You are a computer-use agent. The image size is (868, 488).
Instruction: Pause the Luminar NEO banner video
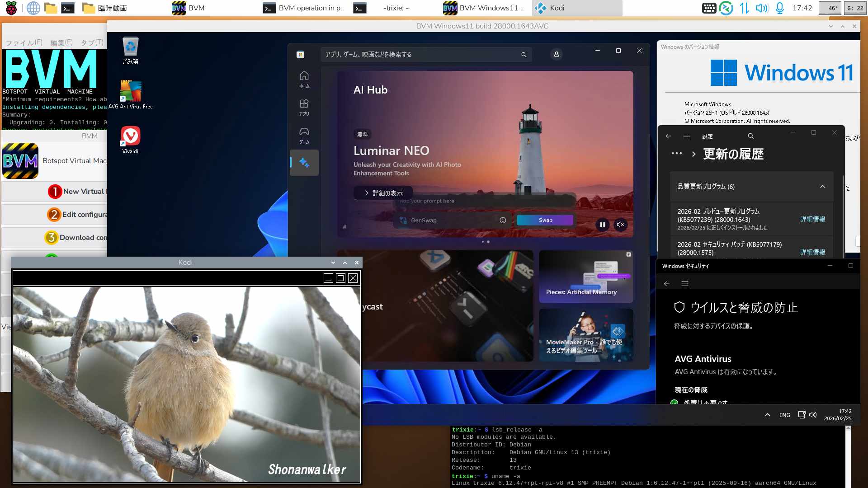[x=602, y=225]
